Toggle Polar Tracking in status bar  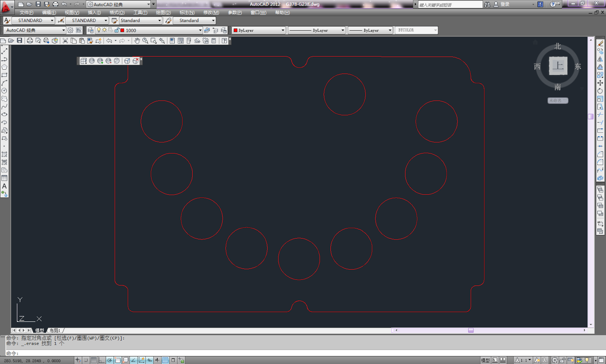pos(109,360)
